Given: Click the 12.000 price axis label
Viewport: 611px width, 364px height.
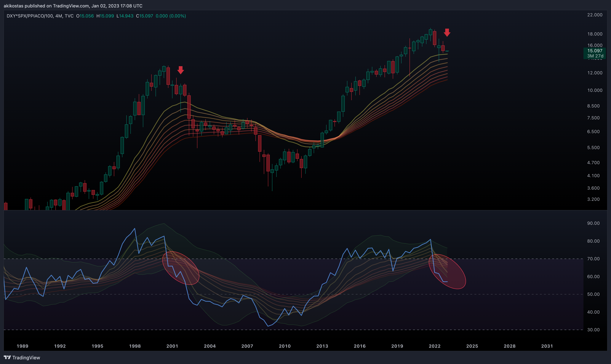Looking at the screenshot, I should point(595,73).
